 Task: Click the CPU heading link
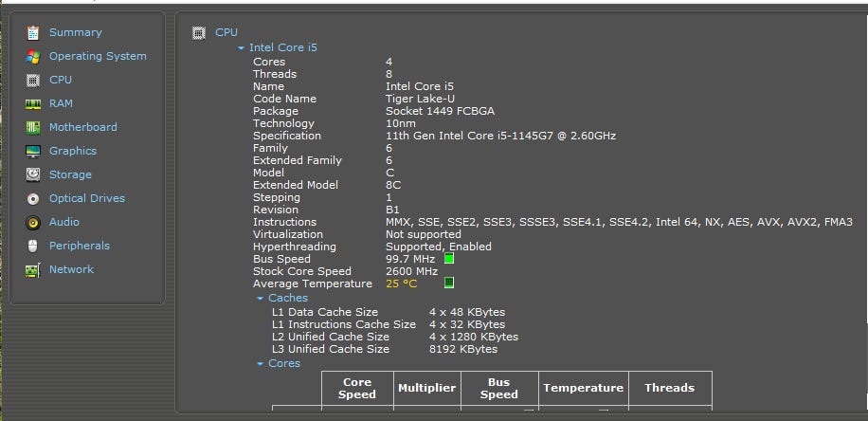(226, 32)
